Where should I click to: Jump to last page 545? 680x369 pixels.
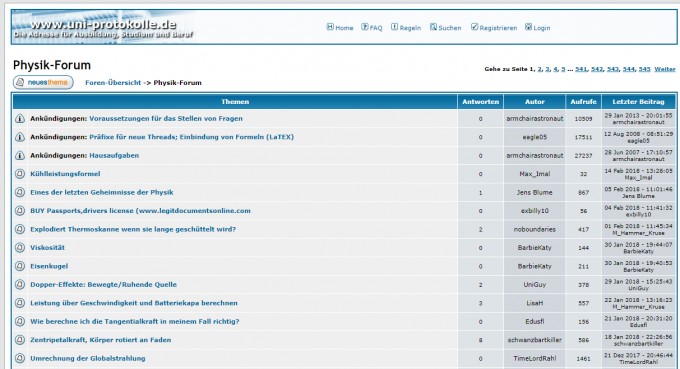644,69
